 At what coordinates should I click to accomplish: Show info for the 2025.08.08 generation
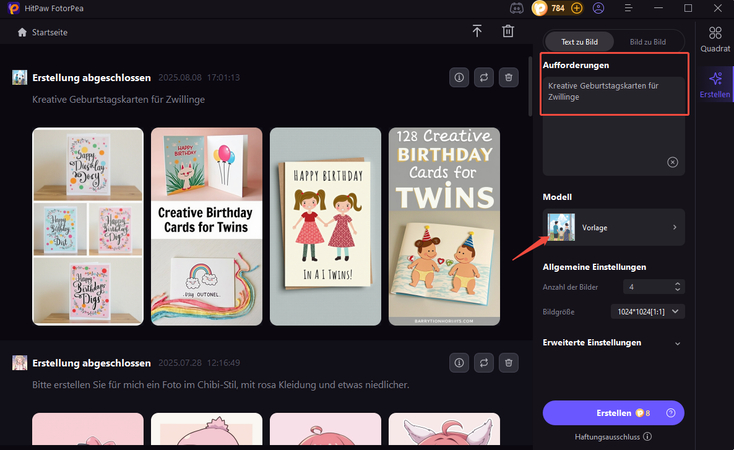(x=459, y=77)
